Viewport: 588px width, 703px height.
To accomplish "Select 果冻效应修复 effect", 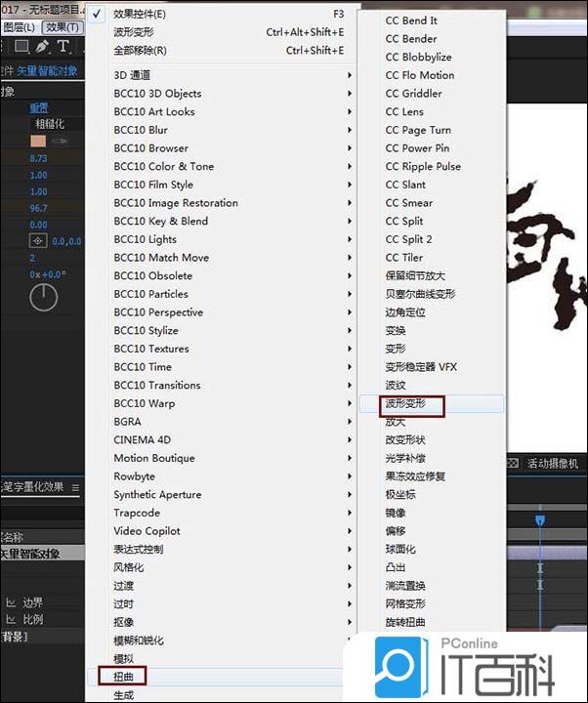I will tap(432, 476).
